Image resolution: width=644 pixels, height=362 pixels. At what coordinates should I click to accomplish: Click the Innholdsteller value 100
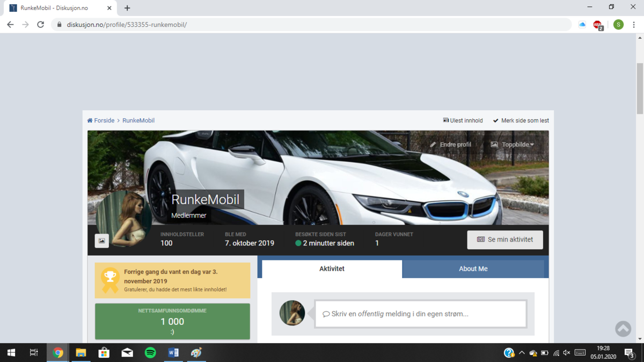pyautogui.click(x=166, y=243)
